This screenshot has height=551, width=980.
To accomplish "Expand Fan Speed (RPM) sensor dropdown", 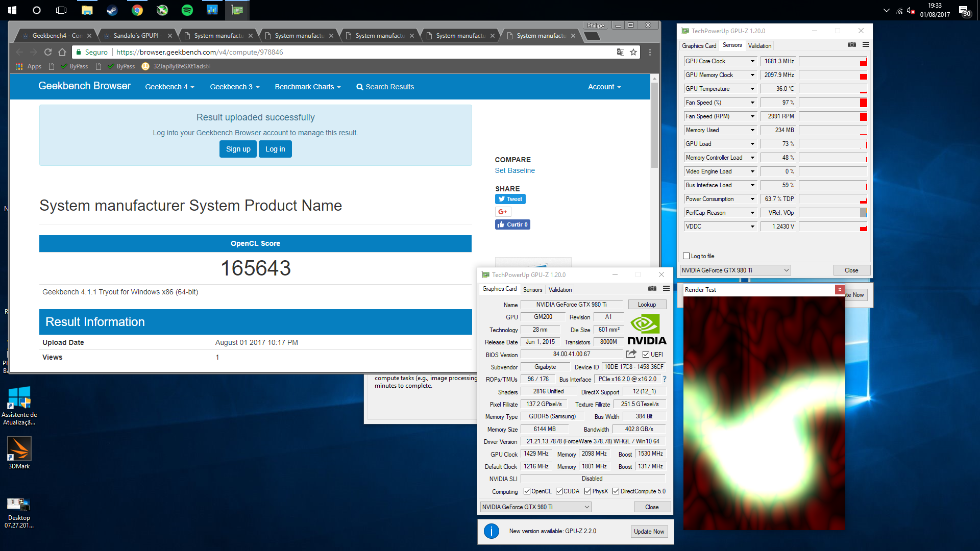I will click(752, 116).
